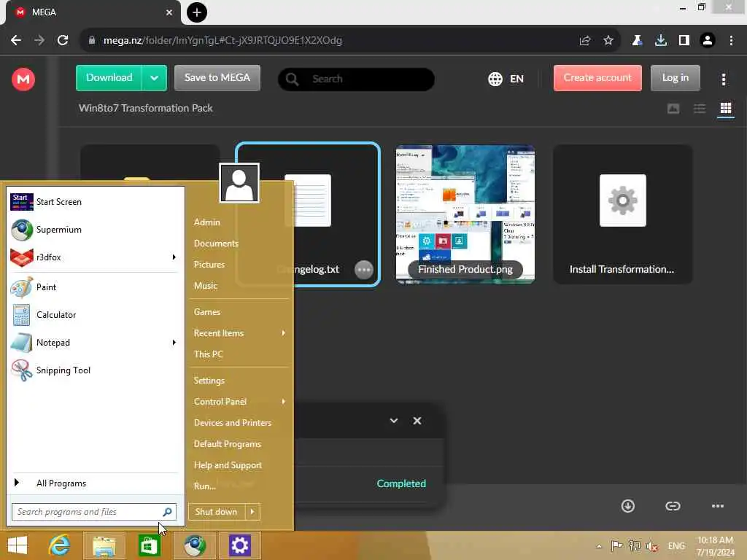The height and width of the screenshot is (560, 747).
Task: Open options menu on changelog.txt card
Action: point(363,270)
